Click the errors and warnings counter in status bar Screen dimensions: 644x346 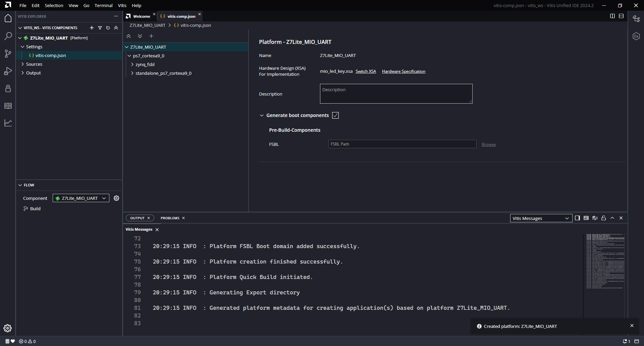[x=28, y=341]
